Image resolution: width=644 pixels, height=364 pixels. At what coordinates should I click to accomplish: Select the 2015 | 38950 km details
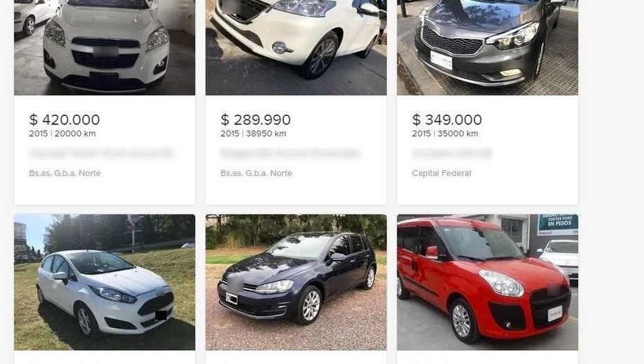(x=253, y=134)
